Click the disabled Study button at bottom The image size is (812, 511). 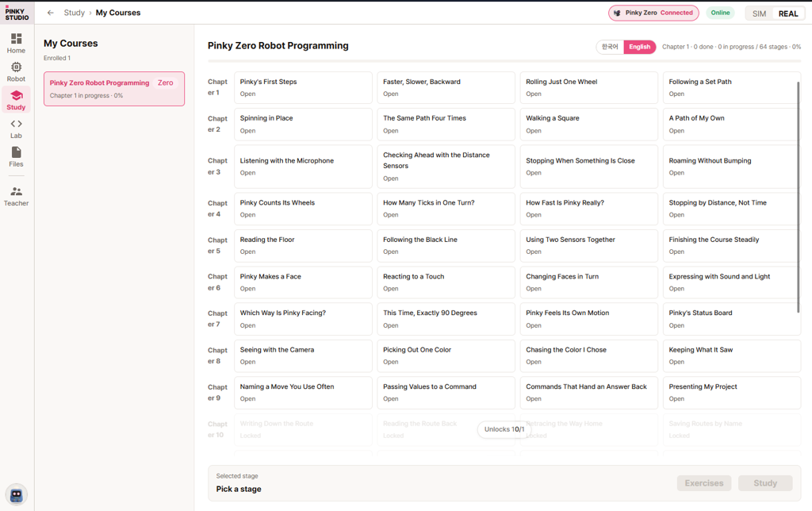coord(765,483)
